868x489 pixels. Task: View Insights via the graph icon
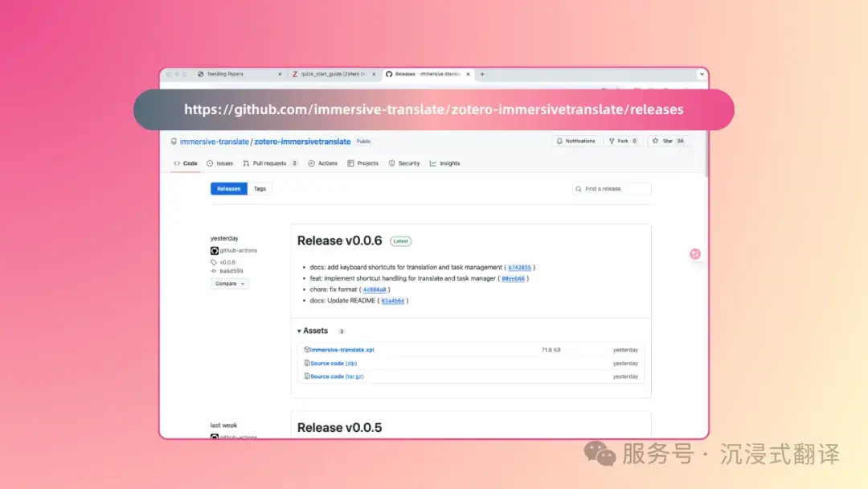(433, 163)
